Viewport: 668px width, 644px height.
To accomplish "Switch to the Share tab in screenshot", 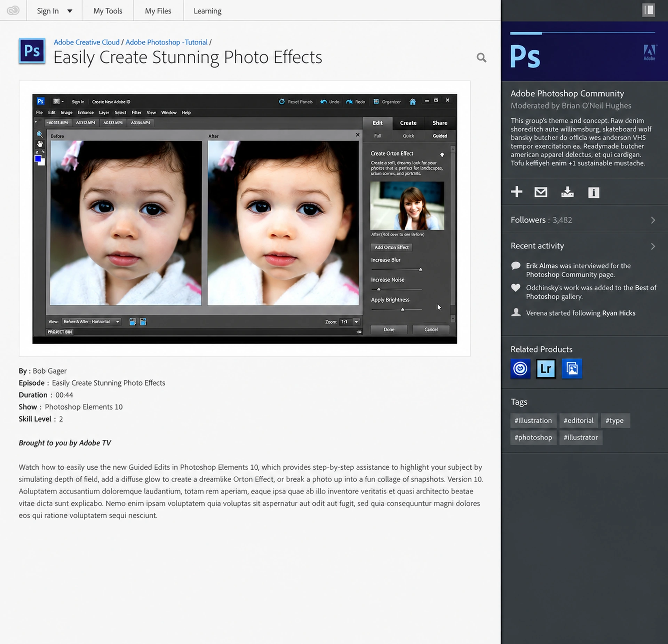I will coord(440,123).
